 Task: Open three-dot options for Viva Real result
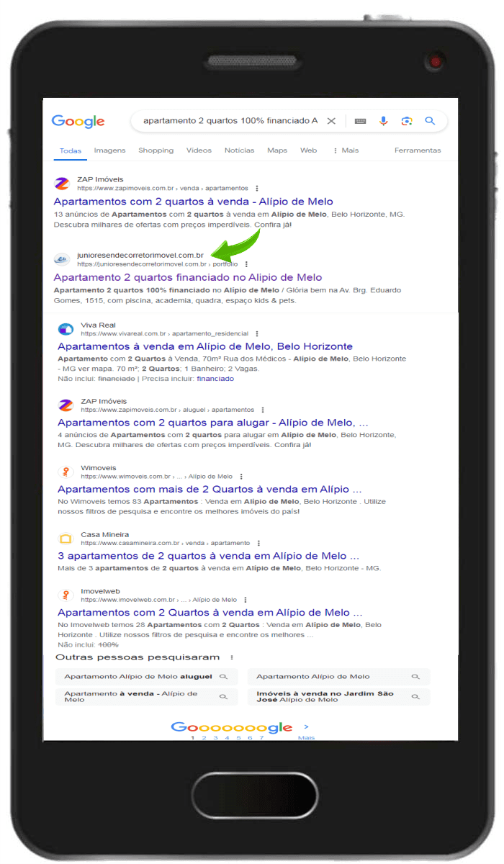pos(256,334)
